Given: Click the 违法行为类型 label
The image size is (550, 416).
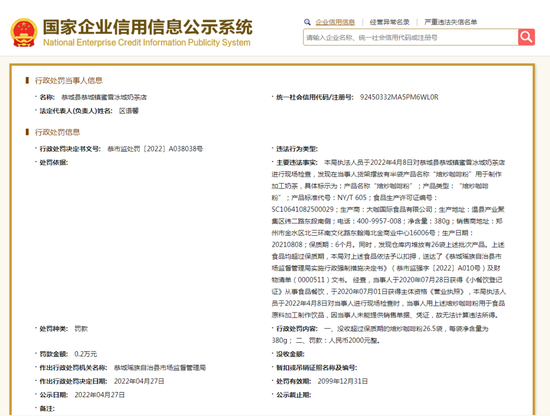Looking at the screenshot, I should pyautogui.click(x=297, y=149).
